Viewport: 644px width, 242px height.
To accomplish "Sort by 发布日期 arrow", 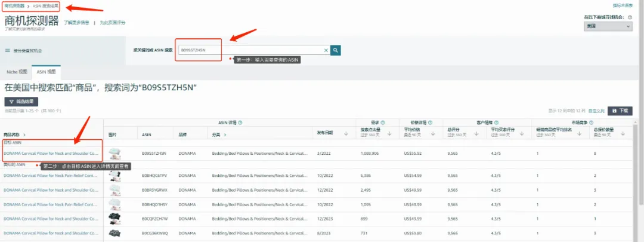I will pyautogui.click(x=346, y=133).
